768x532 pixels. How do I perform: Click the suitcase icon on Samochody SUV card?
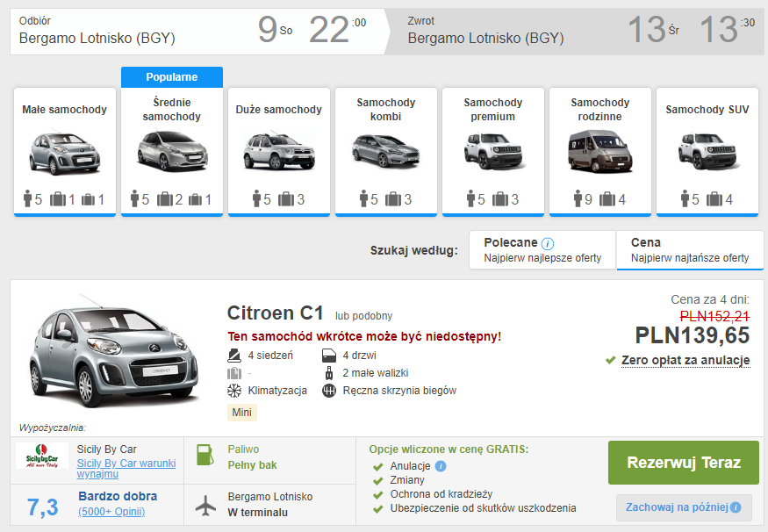(714, 199)
